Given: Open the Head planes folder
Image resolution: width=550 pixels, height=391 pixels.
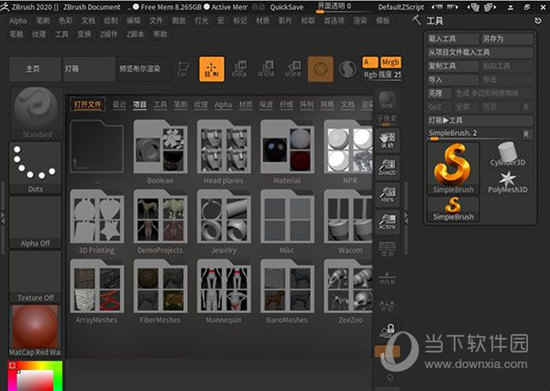Looking at the screenshot, I should tap(224, 146).
